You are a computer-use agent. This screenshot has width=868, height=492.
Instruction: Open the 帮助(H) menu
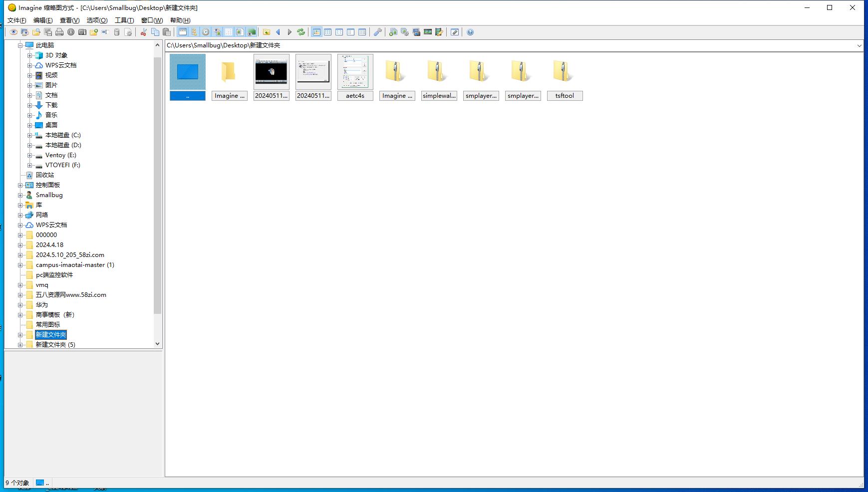[x=180, y=20]
